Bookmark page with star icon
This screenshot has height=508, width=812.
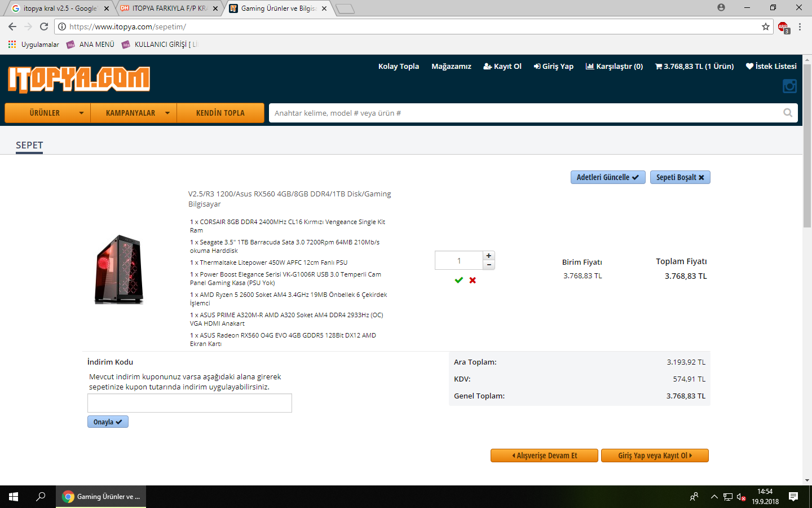tap(766, 27)
